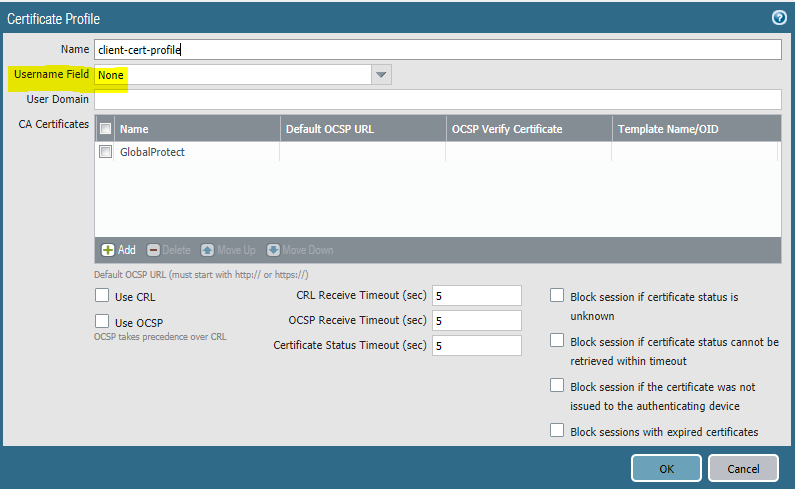Click into the Name input field

438,50
